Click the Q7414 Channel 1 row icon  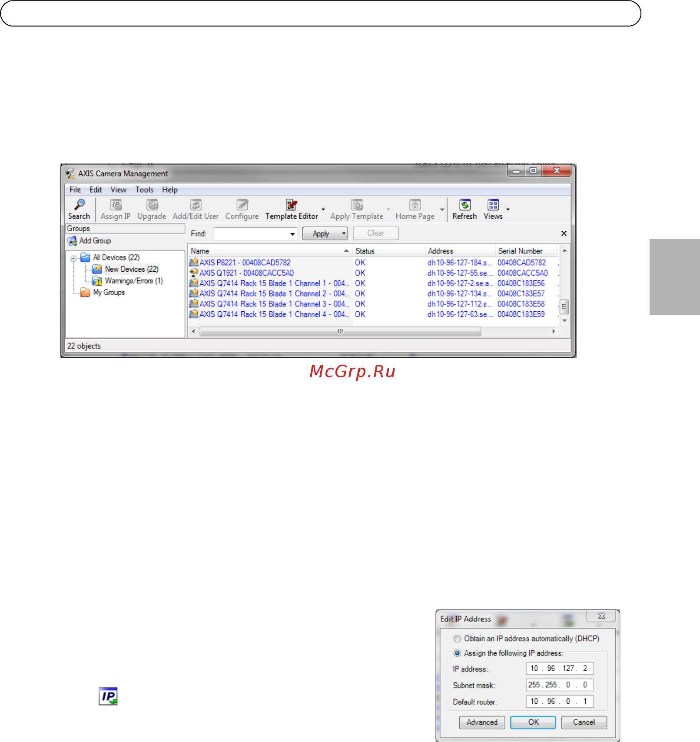pyautogui.click(x=194, y=283)
